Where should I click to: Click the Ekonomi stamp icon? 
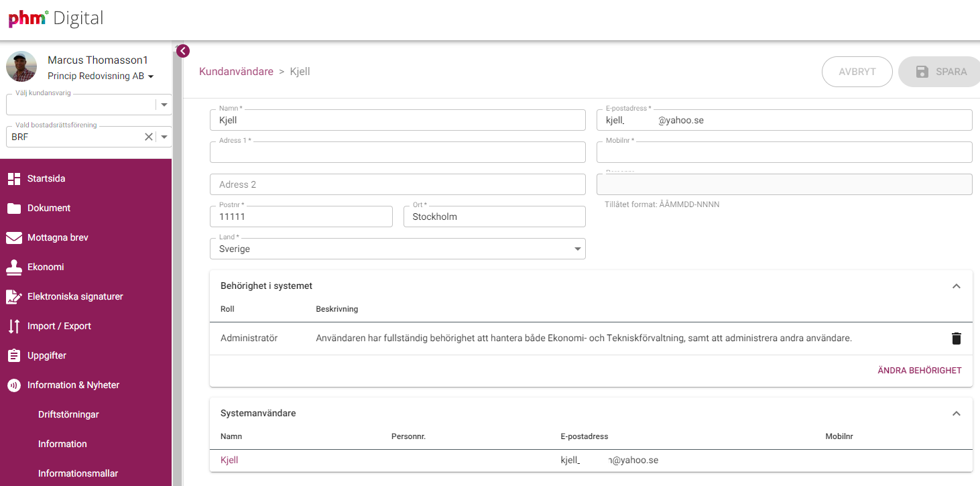14,267
